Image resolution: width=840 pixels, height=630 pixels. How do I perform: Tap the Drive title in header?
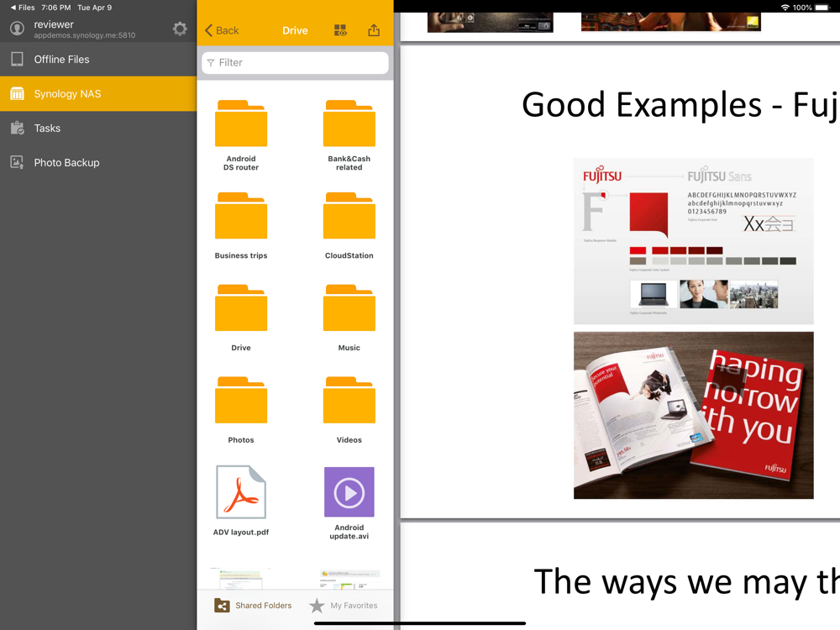pos(295,30)
